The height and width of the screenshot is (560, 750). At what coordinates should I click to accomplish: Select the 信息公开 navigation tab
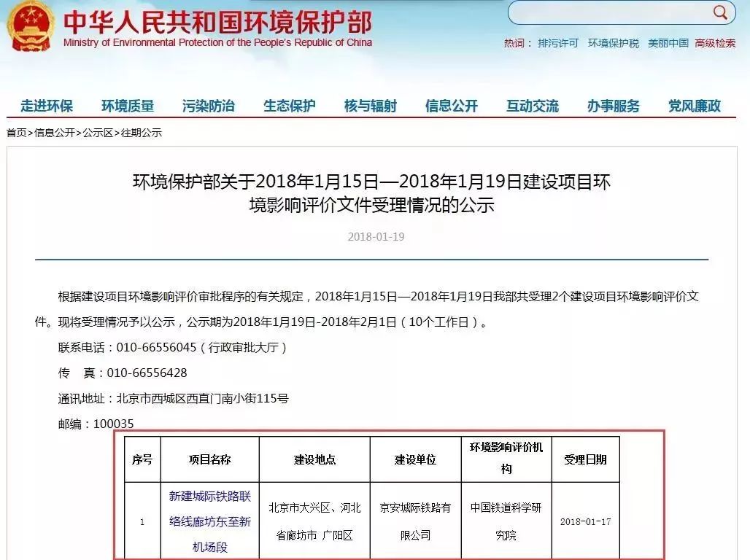452,106
